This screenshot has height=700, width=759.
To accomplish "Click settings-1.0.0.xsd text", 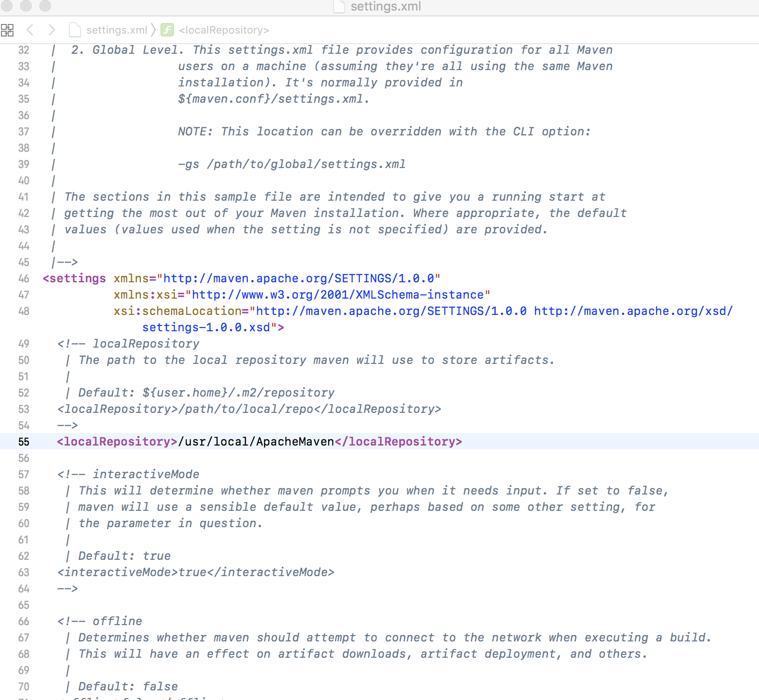I will pyautogui.click(x=206, y=327).
